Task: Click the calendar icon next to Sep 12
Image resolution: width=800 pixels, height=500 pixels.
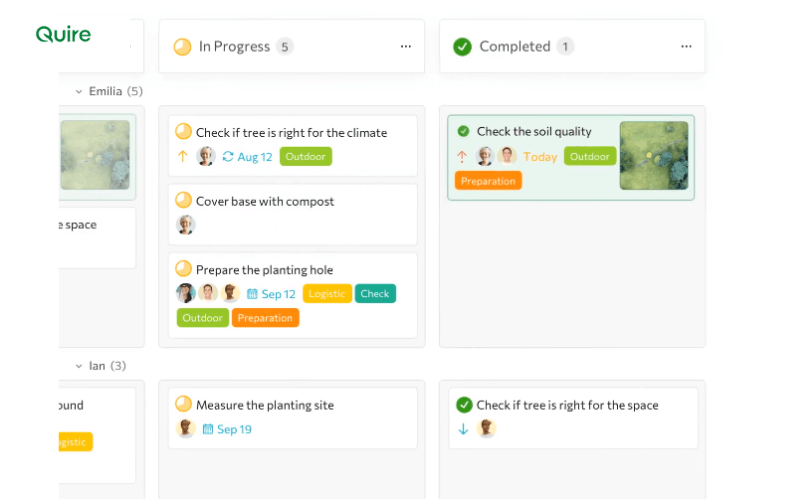Action: point(252,294)
